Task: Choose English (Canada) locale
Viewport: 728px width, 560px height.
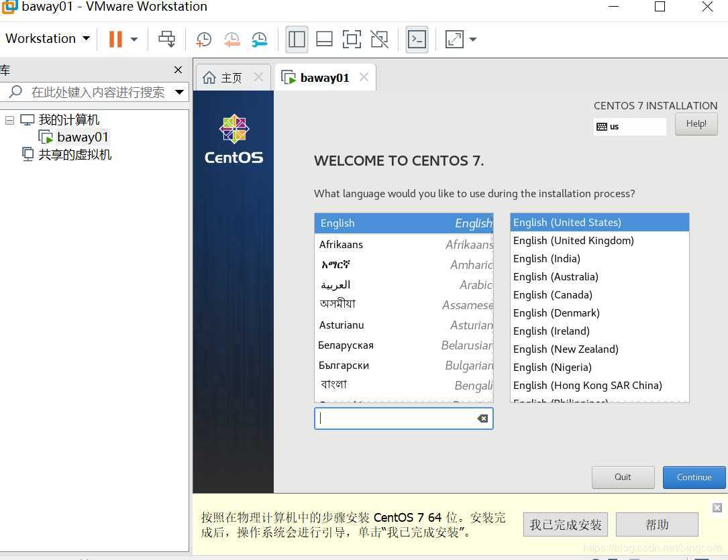Action: click(599, 294)
